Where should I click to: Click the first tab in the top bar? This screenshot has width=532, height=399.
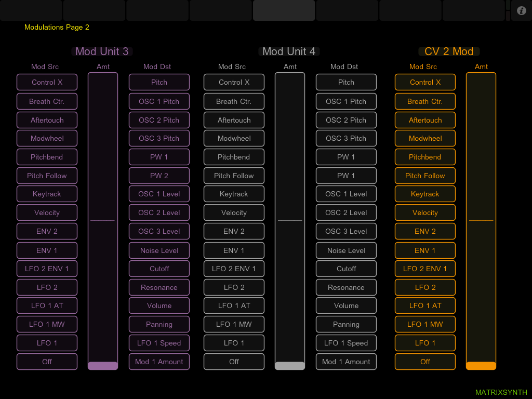pyautogui.click(x=31, y=10)
